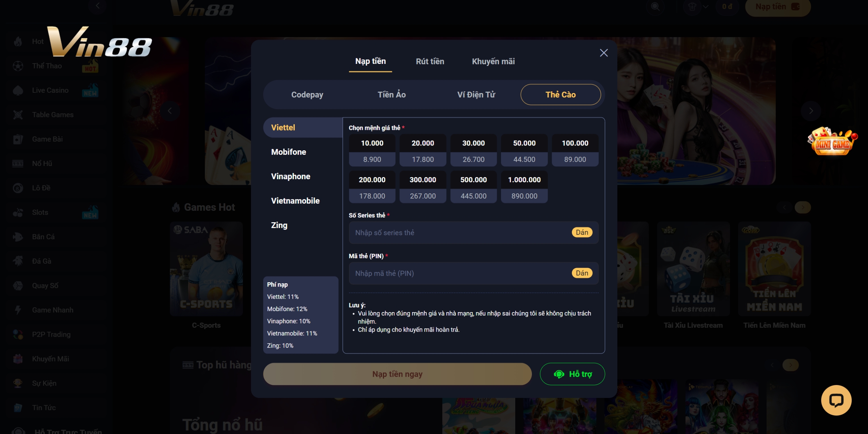Switch to the Rút tiền tab
The height and width of the screenshot is (434, 868).
[430, 61]
